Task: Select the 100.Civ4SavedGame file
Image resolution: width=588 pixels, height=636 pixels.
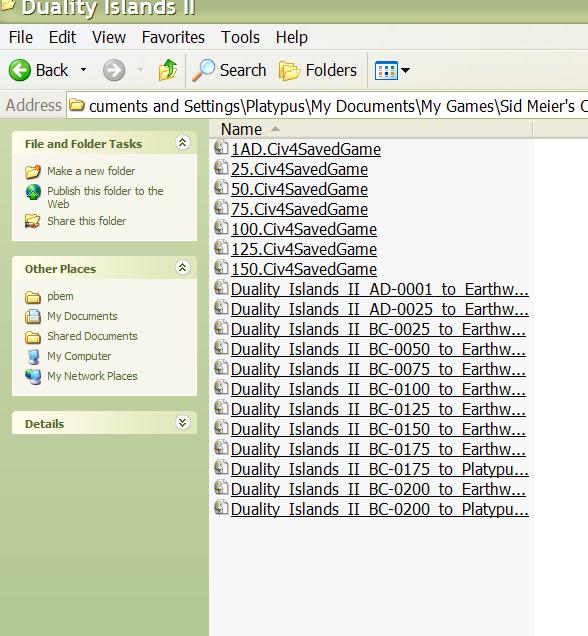Action: tap(304, 230)
